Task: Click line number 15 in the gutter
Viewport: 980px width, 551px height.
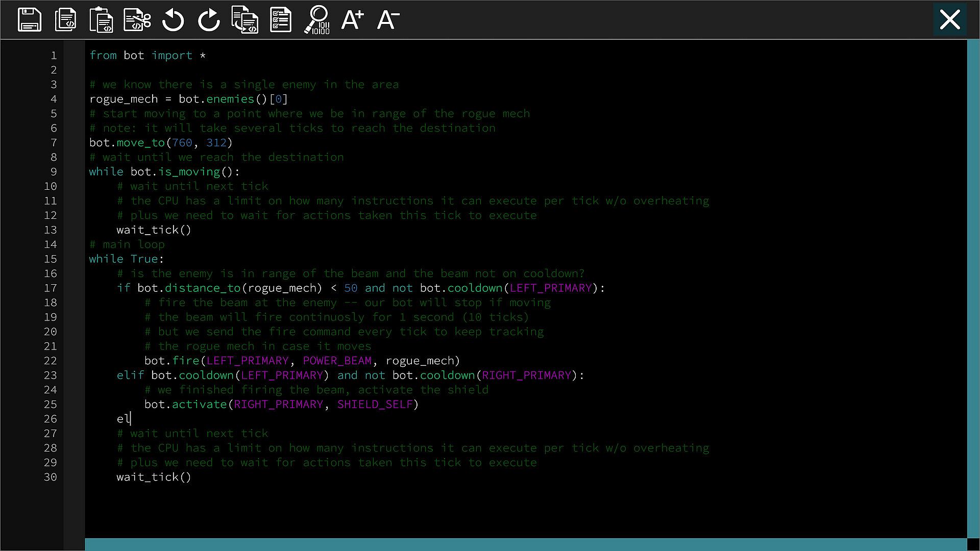Action: 51,259
